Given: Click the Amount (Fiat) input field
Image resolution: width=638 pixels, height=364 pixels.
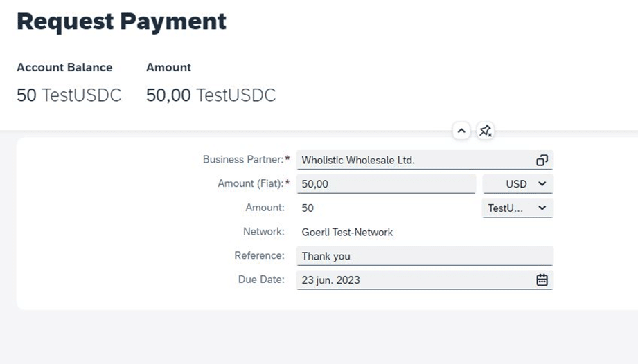Looking at the screenshot, I should click(x=386, y=184).
